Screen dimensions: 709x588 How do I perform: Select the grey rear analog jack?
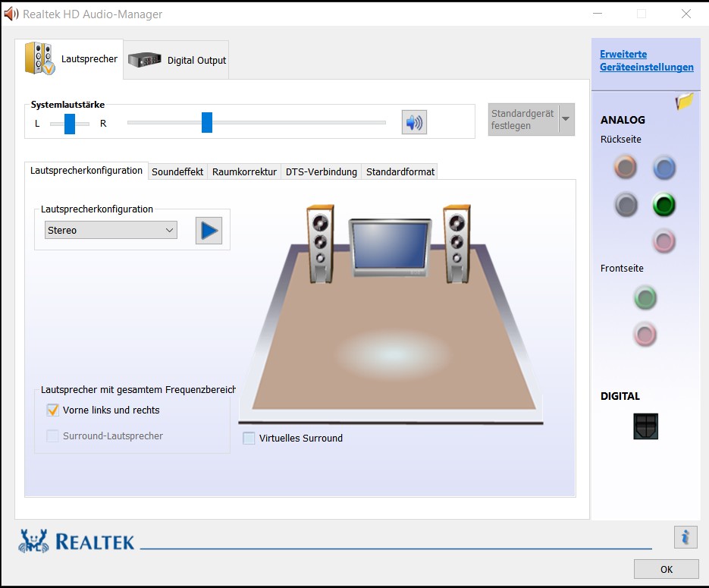(x=626, y=204)
